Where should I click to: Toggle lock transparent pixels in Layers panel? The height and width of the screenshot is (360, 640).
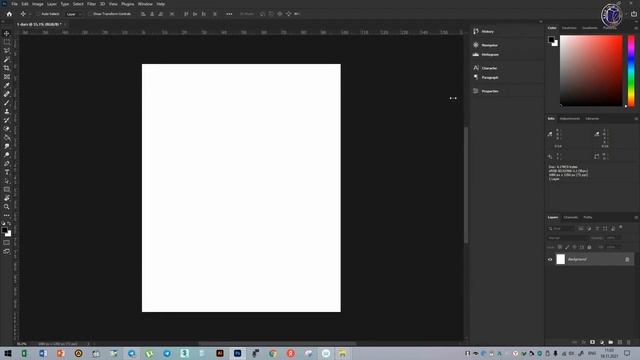point(560,247)
